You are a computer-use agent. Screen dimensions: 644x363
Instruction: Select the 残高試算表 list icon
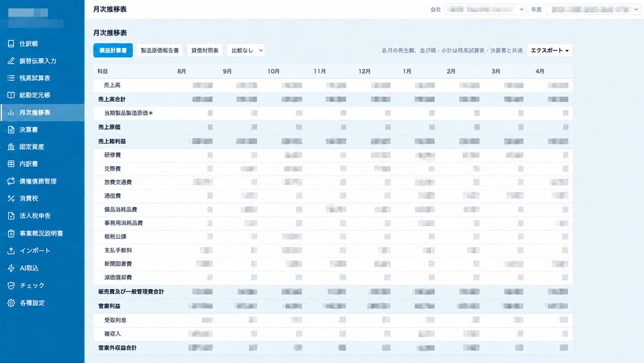point(11,78)
